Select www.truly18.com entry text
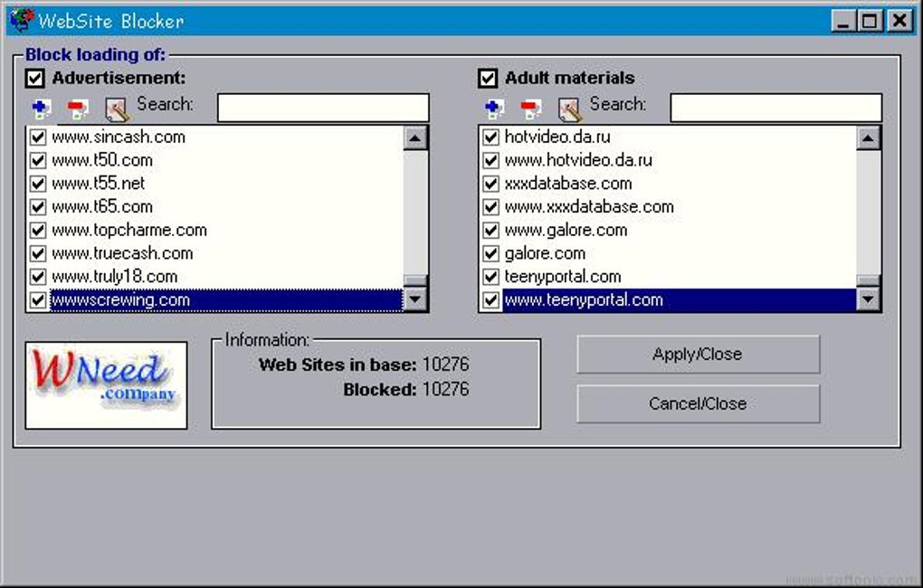Image resolution: width=923 pixels, height=588 pixels. point(115,277)
